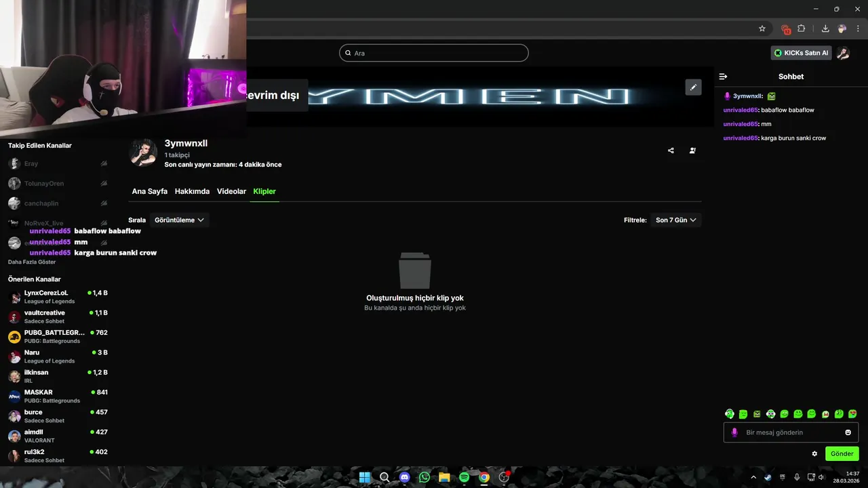Open the browser extensions puzzle icon
Viewport: 868px width, 488px height.
pyautogui.click(x=802, y=28)
